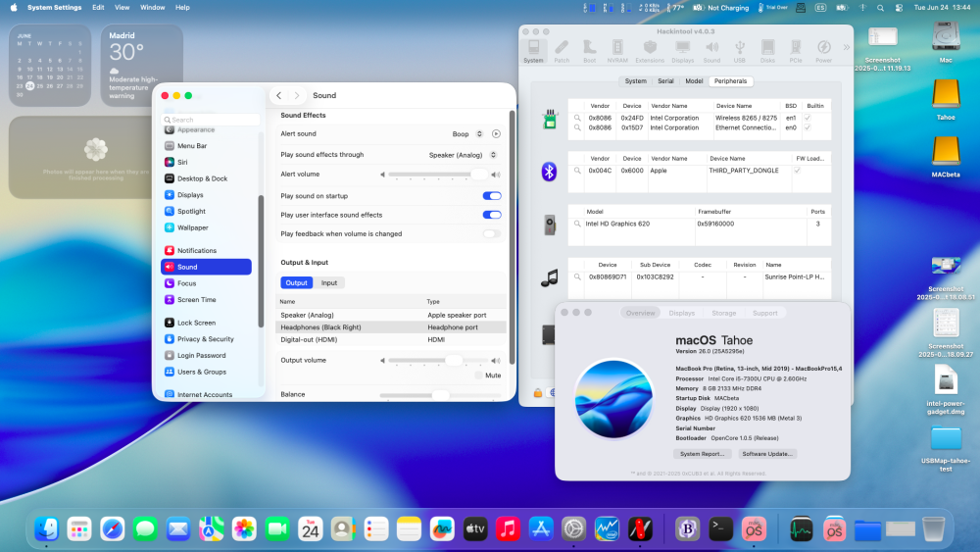Image resolution: width=980 pixels, height=552 pixels.
Task: Open intel-power-gadget.dmg on the desktop
Action: [946, 391]
